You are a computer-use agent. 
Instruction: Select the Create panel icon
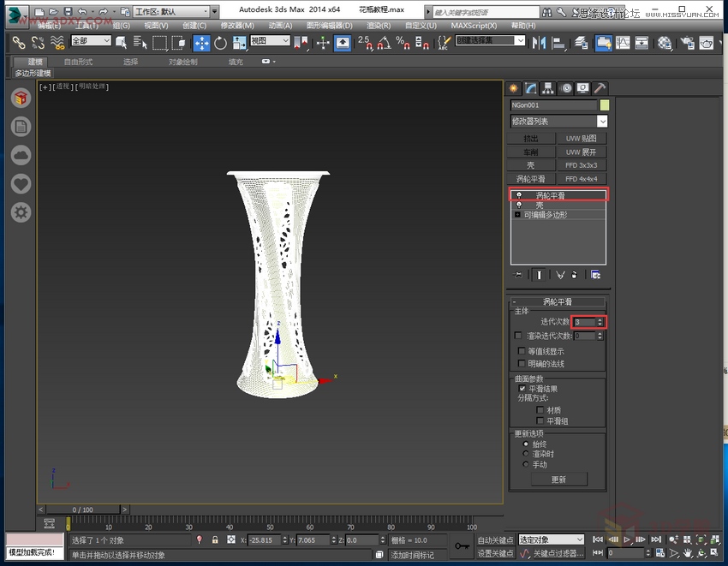[x=515, y=88]
